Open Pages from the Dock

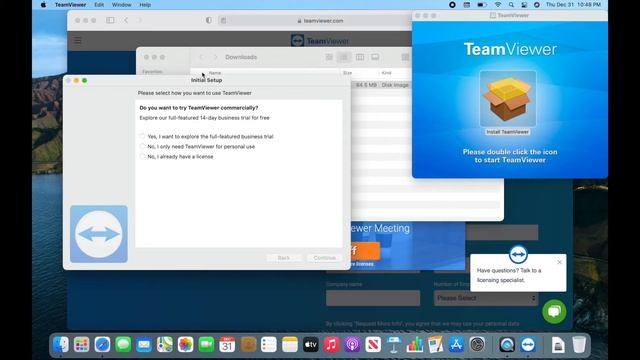click(436, 345)
